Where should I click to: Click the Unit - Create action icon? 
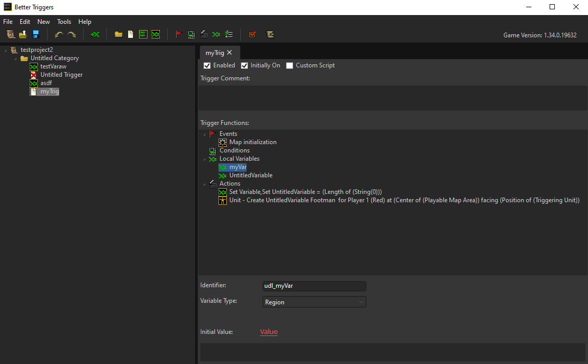[223, 200]
